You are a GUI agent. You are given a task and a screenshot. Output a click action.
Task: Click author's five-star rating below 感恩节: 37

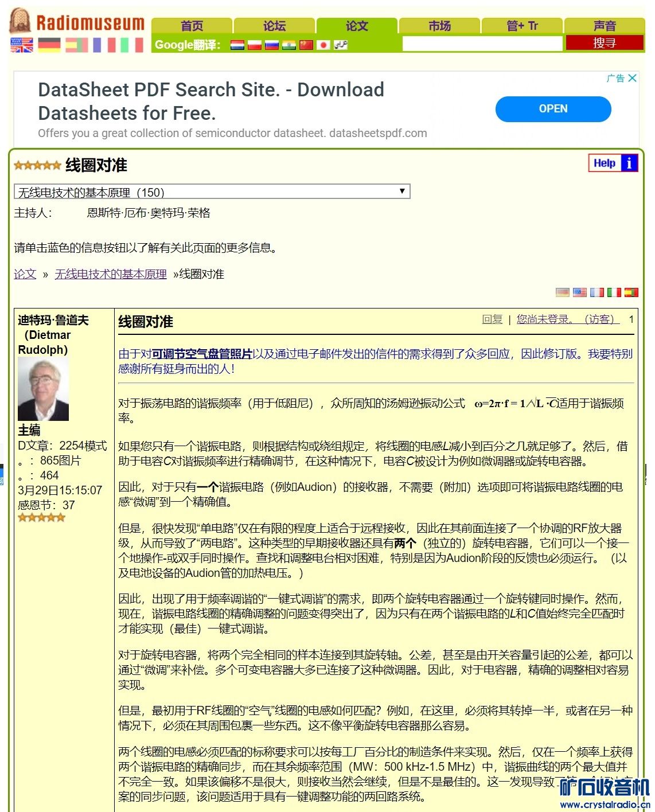[41, 518]
